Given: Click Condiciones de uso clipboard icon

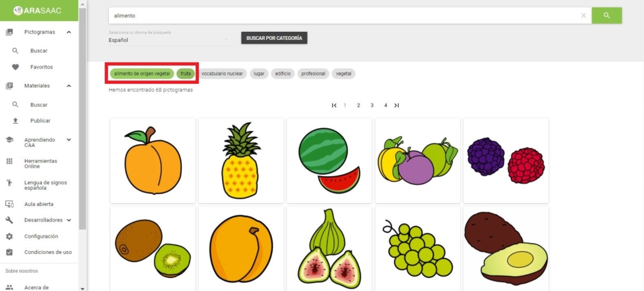Looking at the screenshot, I should [x=9, y=252].
